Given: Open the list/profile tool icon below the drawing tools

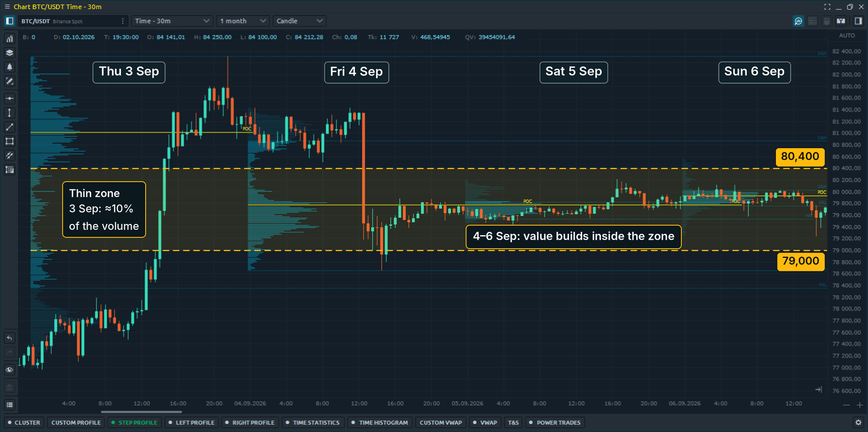Looking at the screenshot, I should coord(10,169).
